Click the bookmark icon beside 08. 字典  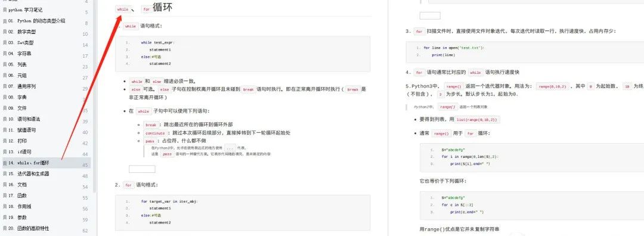coord(5,97)
